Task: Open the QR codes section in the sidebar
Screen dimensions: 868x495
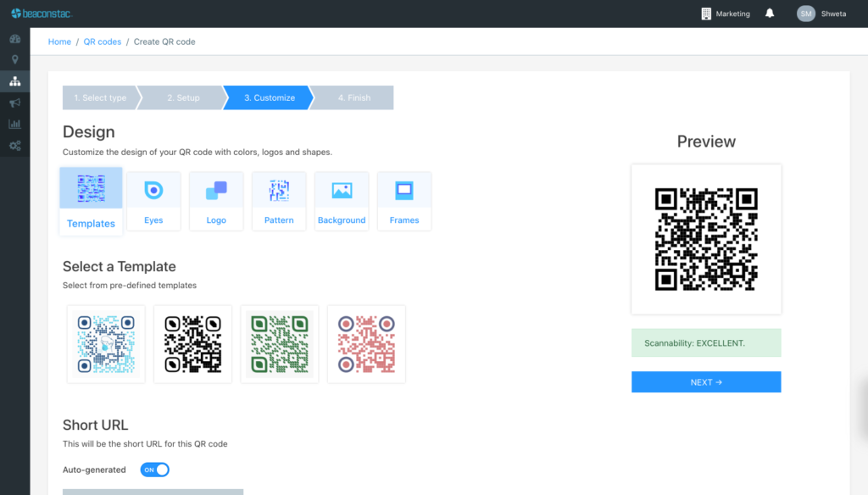Action: (x=14, y=81)
